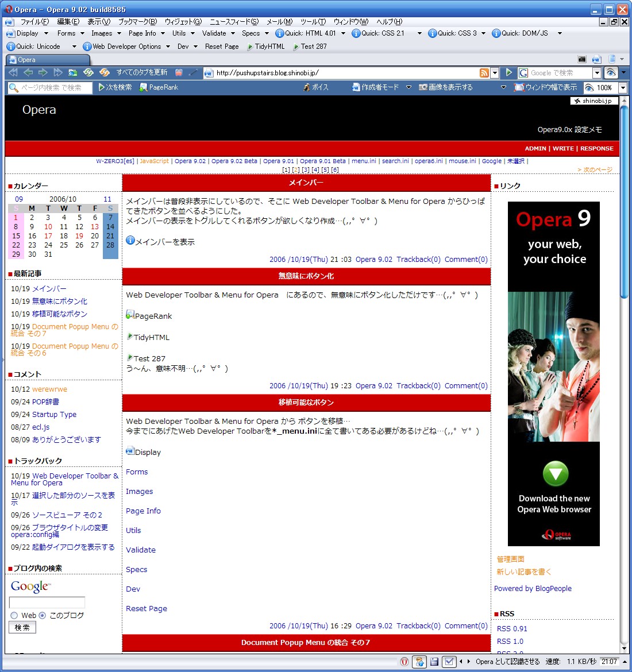Open RSS 0.91 feed link
This screenshot has width=632, height=672.
click(512, 629)
